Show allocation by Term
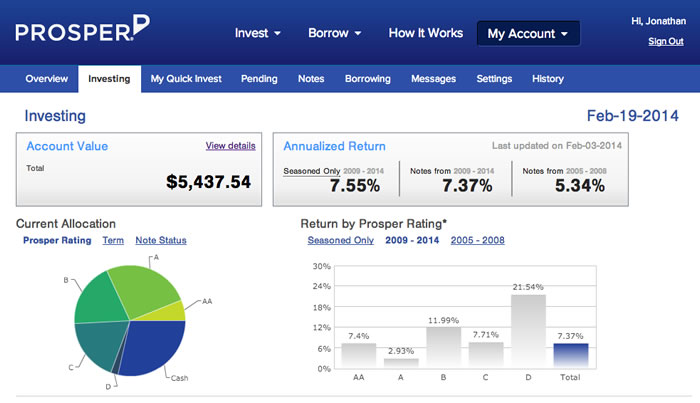 click(x=113, y=240)
